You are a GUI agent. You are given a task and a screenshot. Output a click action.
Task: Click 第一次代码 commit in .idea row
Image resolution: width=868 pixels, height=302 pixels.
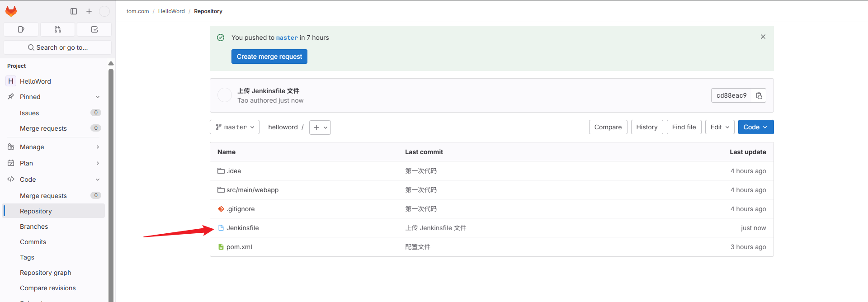421,171
